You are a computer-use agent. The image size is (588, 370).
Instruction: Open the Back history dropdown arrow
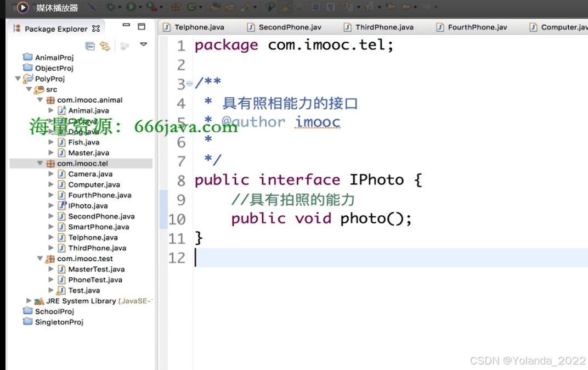coord(415,7)
